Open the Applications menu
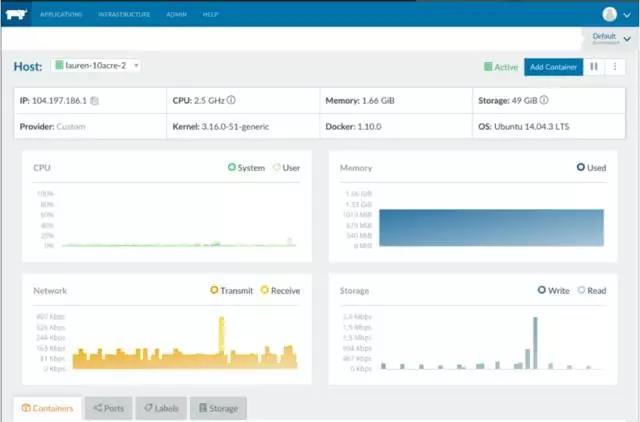Screen dimensions: 640x422 [62, 15]
